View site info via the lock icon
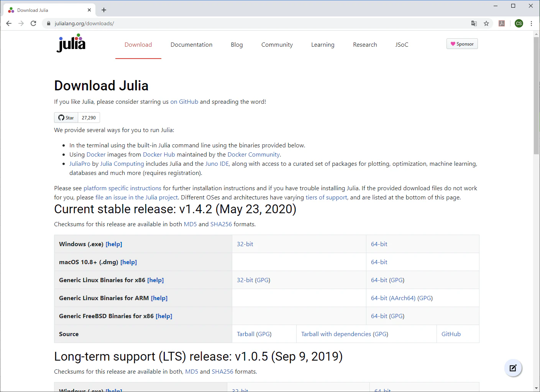Screen dimensions: 540x392 49,23
